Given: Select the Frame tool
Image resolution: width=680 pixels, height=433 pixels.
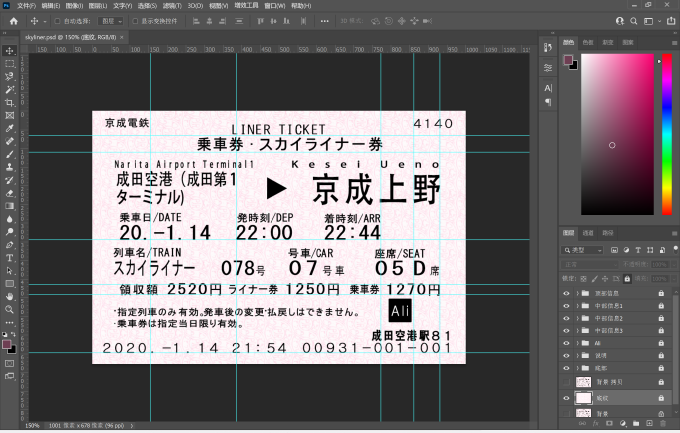Looking at the screenshot, I should click(x=9, y=115).
